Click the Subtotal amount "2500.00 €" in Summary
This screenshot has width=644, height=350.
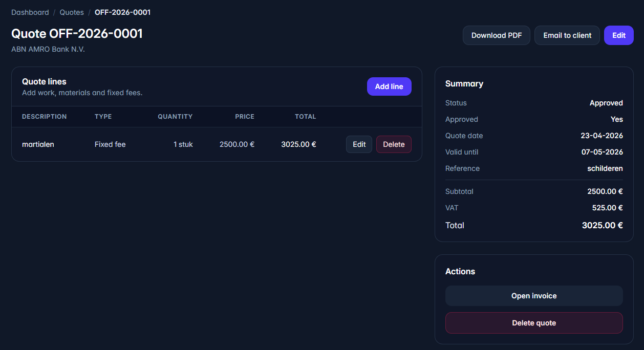click(605, 191)
